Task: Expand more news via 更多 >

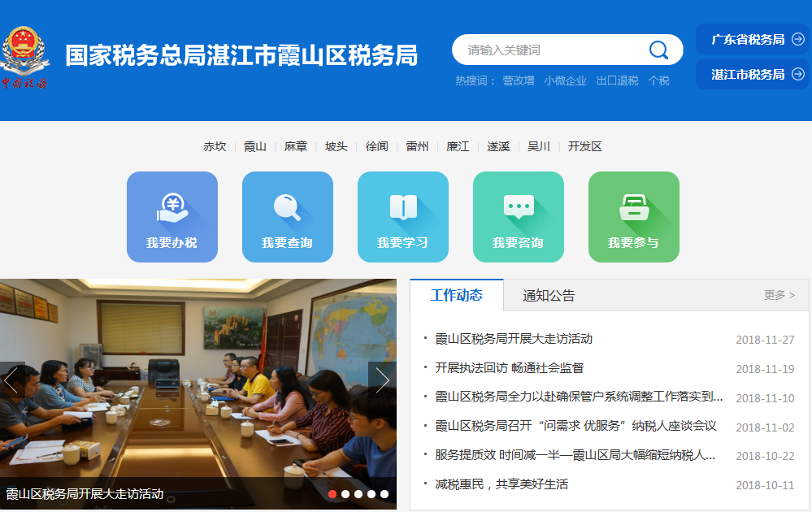Action: pyautogui.click(x=779, y=295)
